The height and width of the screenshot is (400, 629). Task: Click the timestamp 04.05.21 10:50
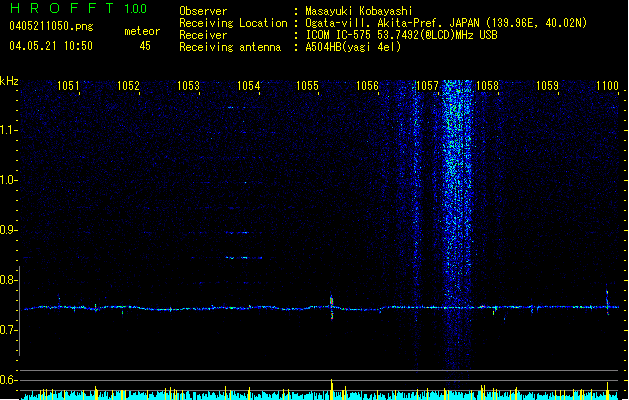click(x=51, y=46)
